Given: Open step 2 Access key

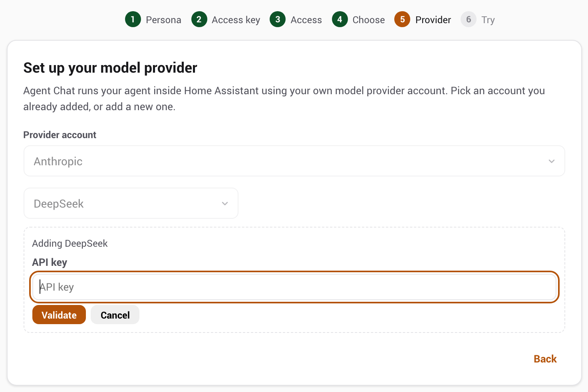Looking at the screenshot, I should click(226, 20).
